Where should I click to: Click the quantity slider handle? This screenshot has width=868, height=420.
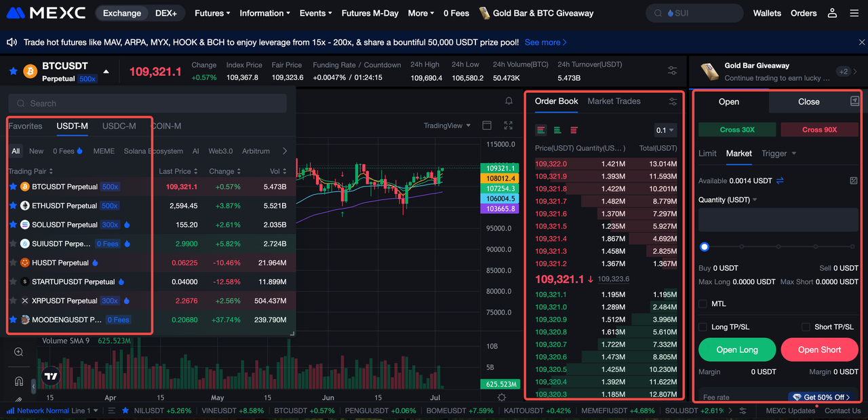pyautogui.click(x=705, y=247)
